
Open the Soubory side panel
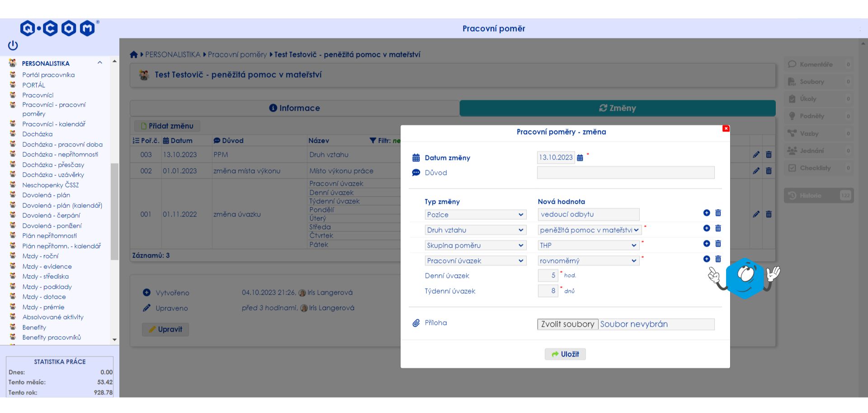click(x=819, y=82)
